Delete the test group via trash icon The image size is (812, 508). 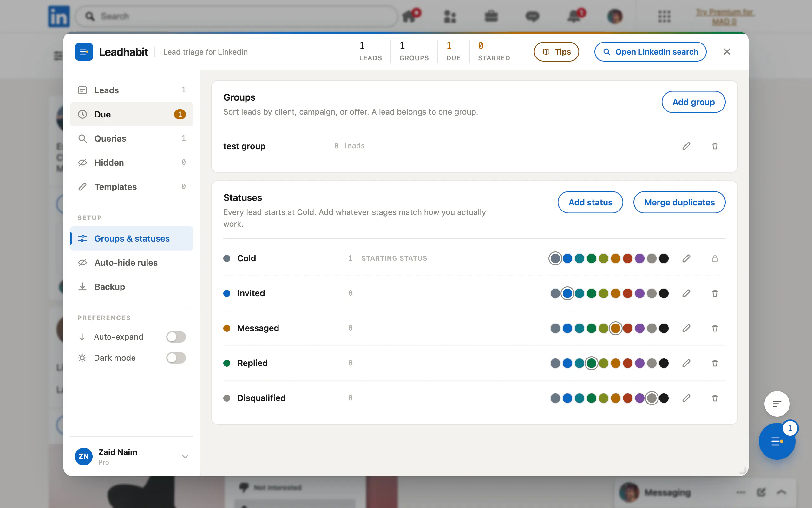[x=715, y=146]
